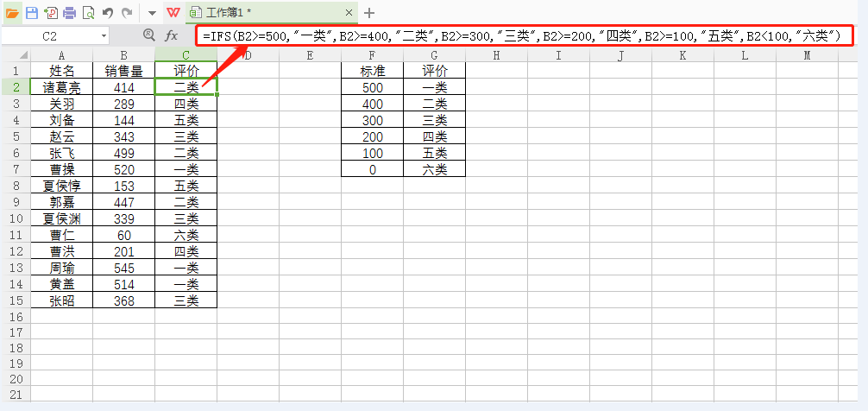Expand the quick access toolbar dropdown arrow
This screenshot has height=411, width=868.
tap(152, 13)
